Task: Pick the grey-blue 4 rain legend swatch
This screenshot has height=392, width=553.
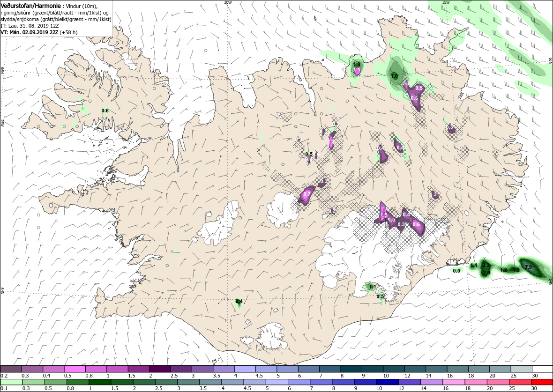Action: pyautogui.click(x=232, y=382)
